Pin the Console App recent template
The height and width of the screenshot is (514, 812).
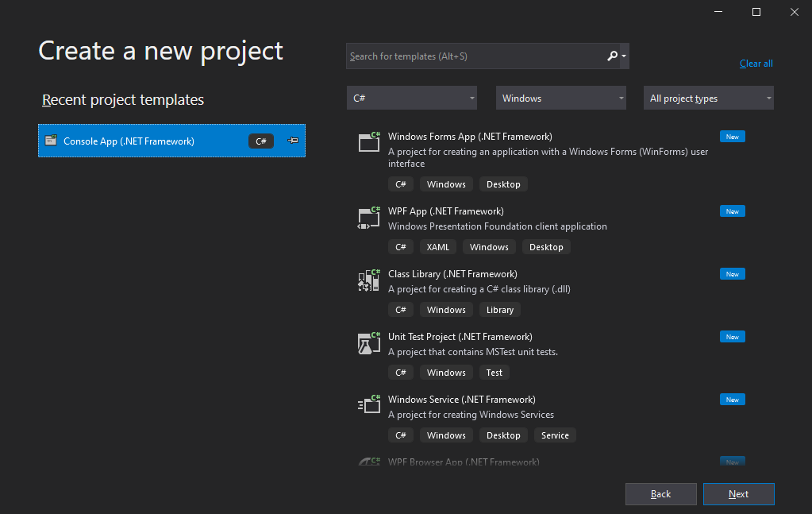(293, 141)
